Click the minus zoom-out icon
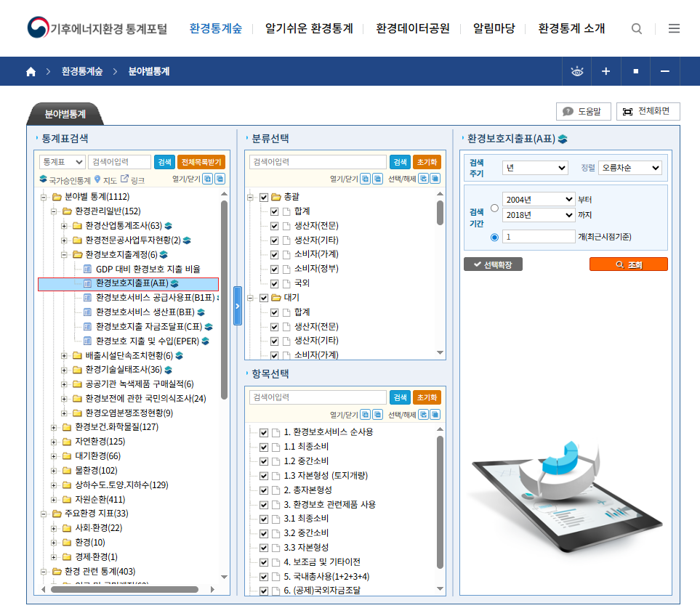The width and height of the screenshot is (700, 616). 664,72
